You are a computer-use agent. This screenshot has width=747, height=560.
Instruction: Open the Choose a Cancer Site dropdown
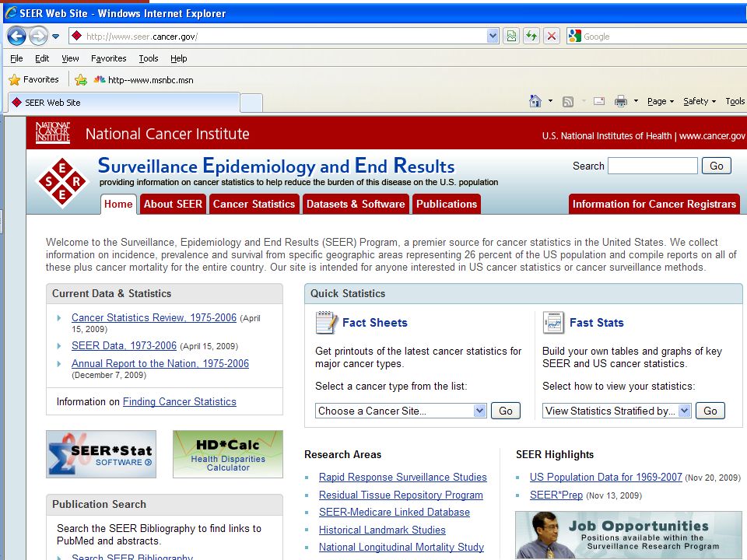pyautogui.click(x=401, y=411)
